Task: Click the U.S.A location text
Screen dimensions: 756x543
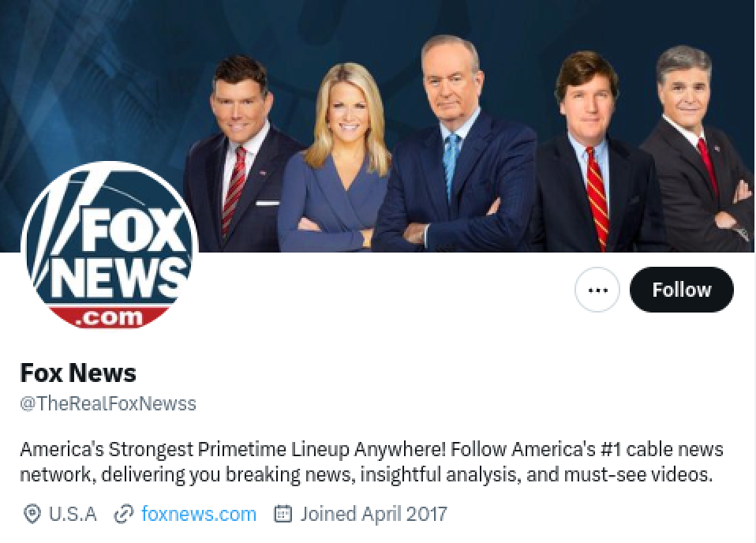Action: click(x=73, y=514)
